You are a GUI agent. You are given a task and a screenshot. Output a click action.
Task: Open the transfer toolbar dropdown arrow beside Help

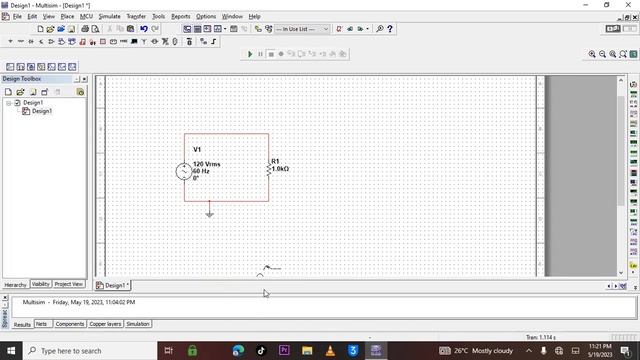pyautogui.click(x=367, y=29)
